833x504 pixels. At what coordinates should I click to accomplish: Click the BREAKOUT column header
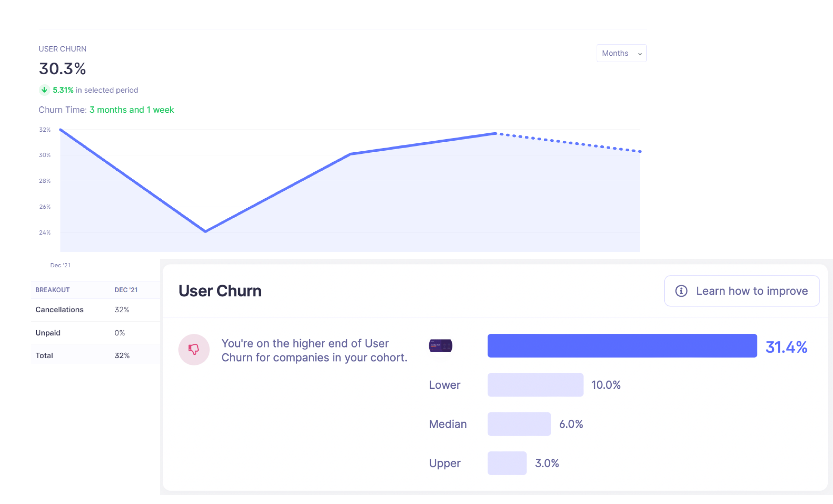click(x=52, y=290)
